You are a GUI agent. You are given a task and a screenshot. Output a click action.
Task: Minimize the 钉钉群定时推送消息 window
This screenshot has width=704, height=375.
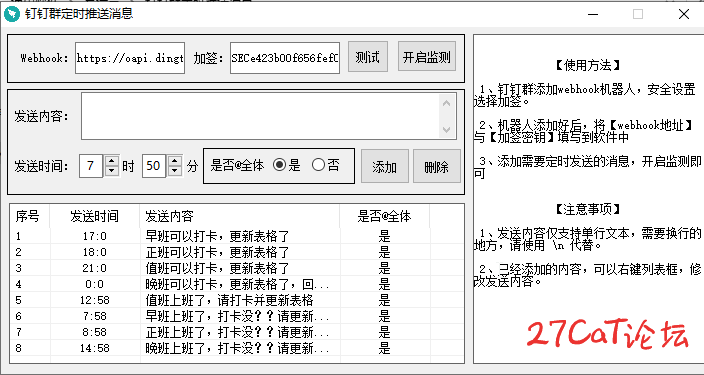click(593, 14)
